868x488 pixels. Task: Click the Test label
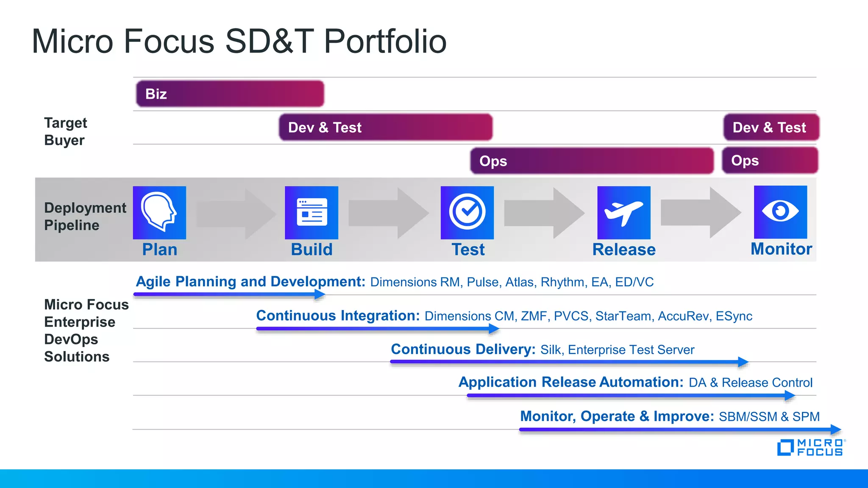(468, 250)
